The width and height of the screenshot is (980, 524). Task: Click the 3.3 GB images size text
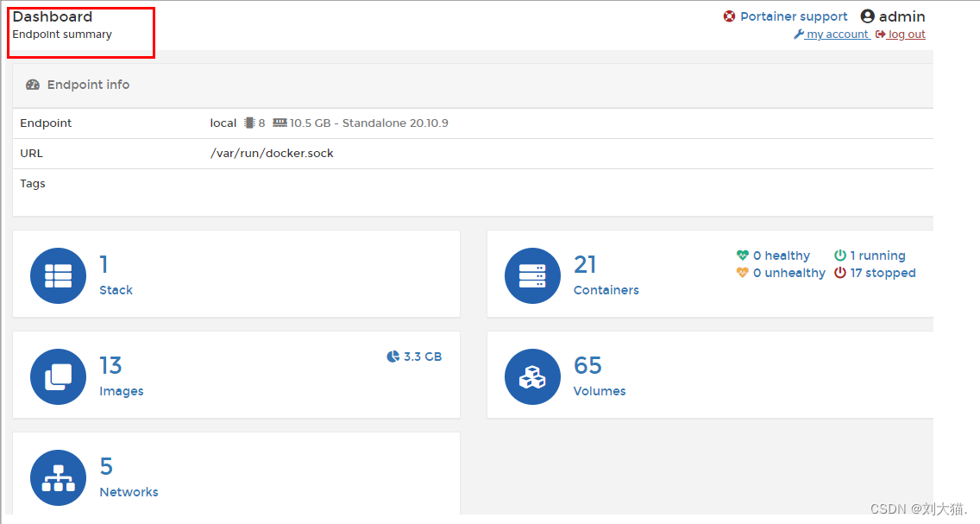423,357
